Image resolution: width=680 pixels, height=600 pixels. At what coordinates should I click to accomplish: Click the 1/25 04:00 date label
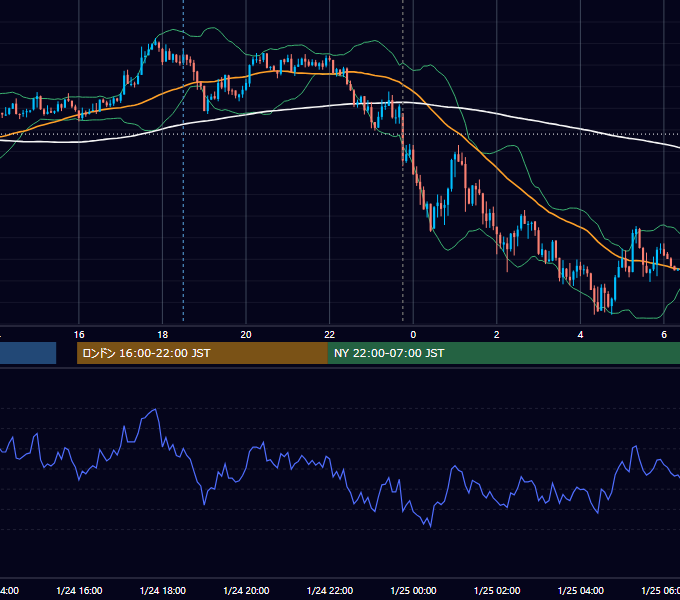[x=580, y=590]
